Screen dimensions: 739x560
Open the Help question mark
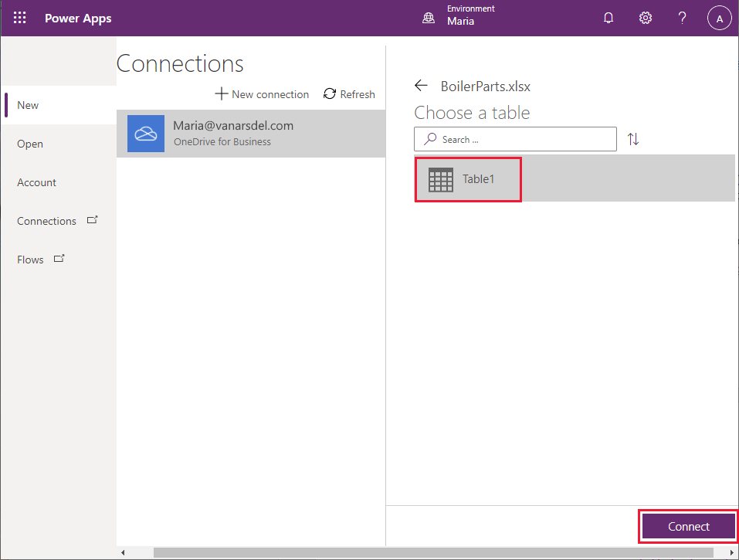click(x=682, y=17)
